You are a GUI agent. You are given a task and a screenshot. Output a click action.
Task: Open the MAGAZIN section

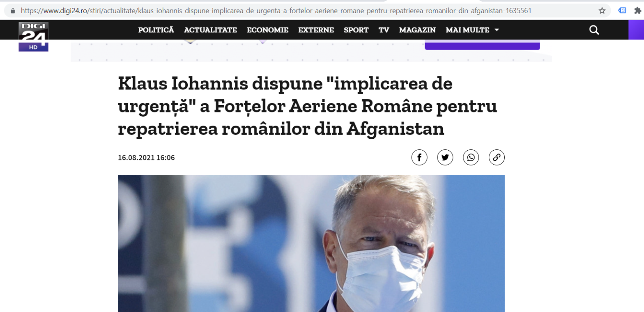(417, 30)
